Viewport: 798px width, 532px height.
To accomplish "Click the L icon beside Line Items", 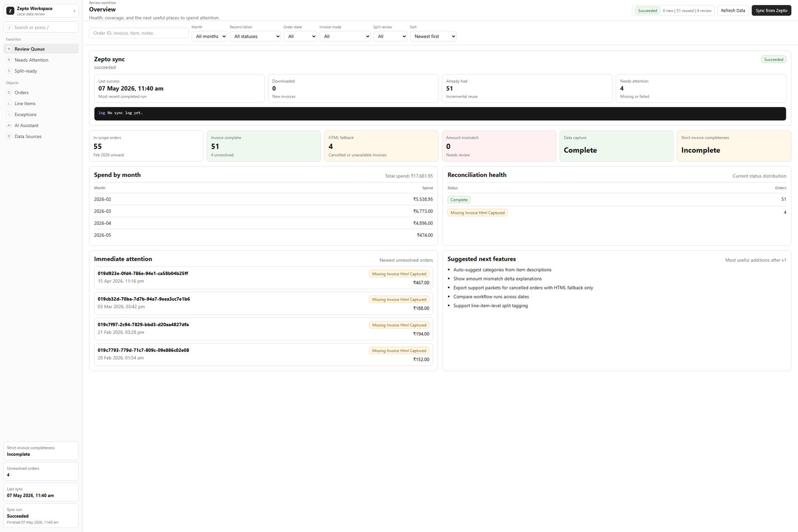I will coord(9,103).
